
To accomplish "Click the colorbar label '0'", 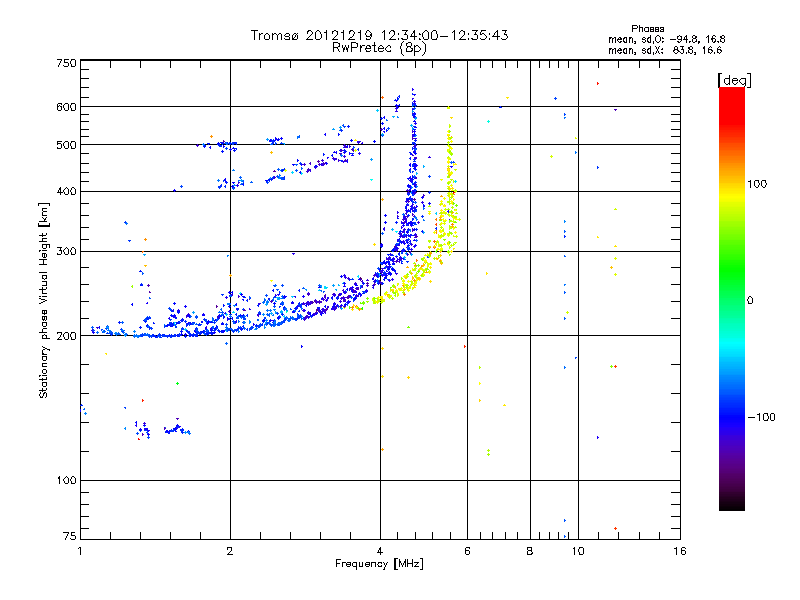I will pyautogui.click(x=750, y=301).
